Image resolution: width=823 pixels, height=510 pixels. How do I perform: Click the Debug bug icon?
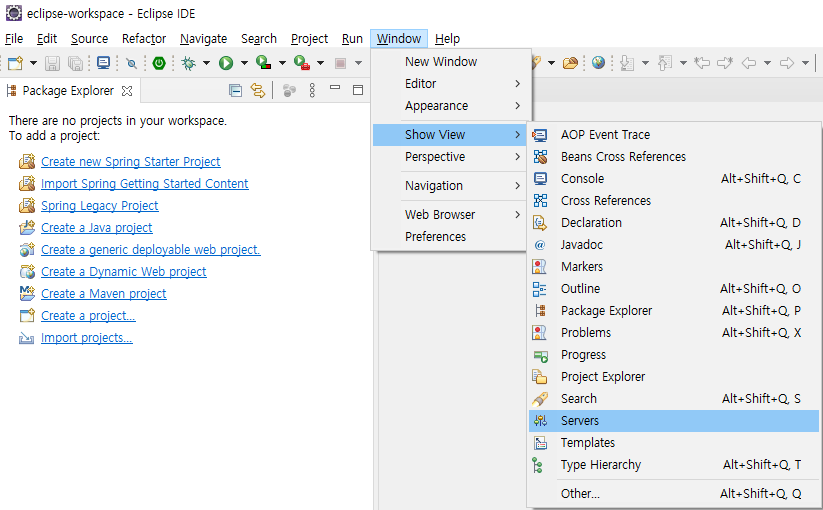tap(188, 63)
